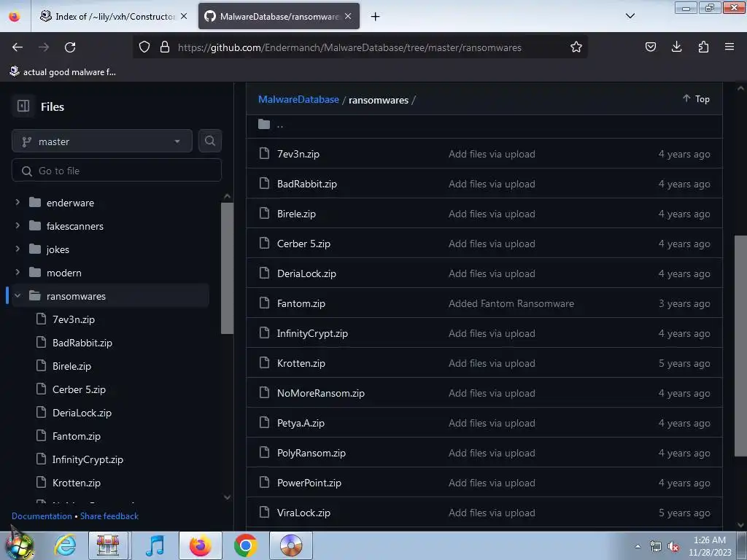Click the file tree scroll down arrow
This screenshot has width=747, height=560.
(x=228, y=497)
